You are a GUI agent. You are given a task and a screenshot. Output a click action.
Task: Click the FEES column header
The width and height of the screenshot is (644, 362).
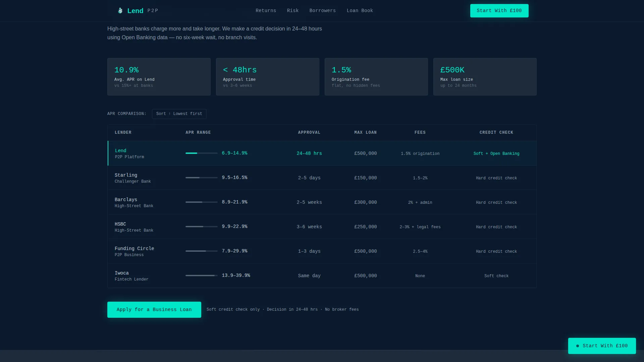pyautogui.click(x=420, y=133)
